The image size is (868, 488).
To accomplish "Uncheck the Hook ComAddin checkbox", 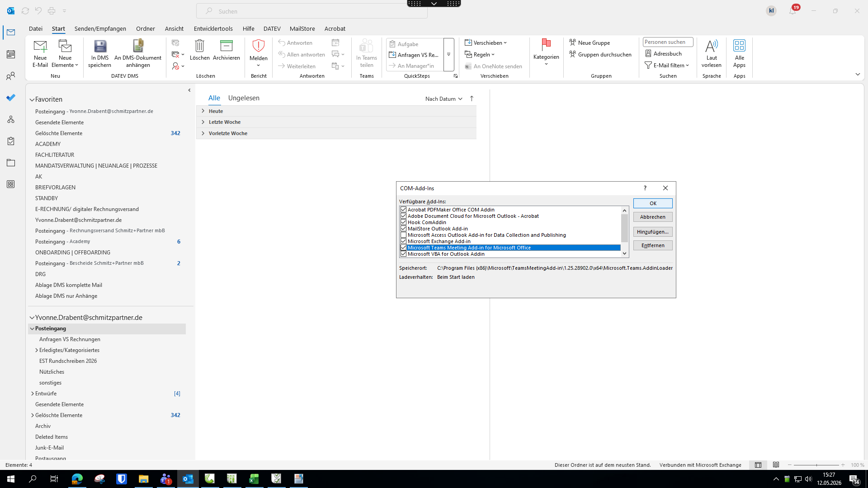I will coord(403,222).
